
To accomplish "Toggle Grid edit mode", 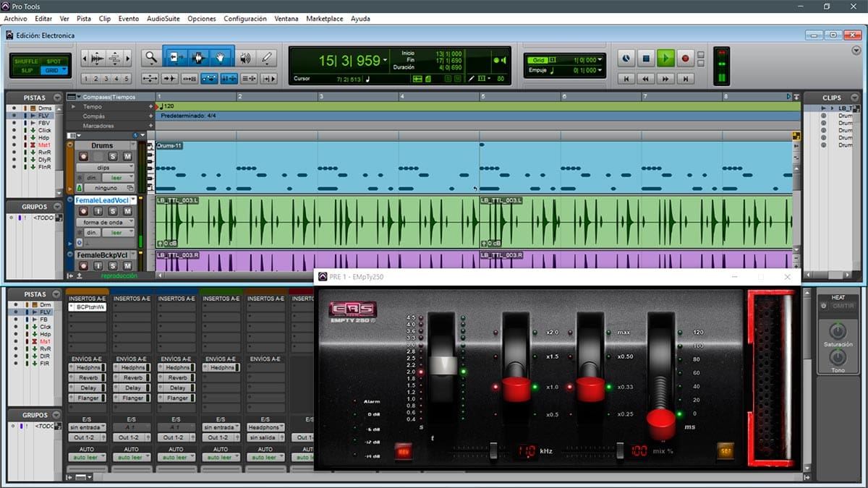I will [x=53, y=70].
